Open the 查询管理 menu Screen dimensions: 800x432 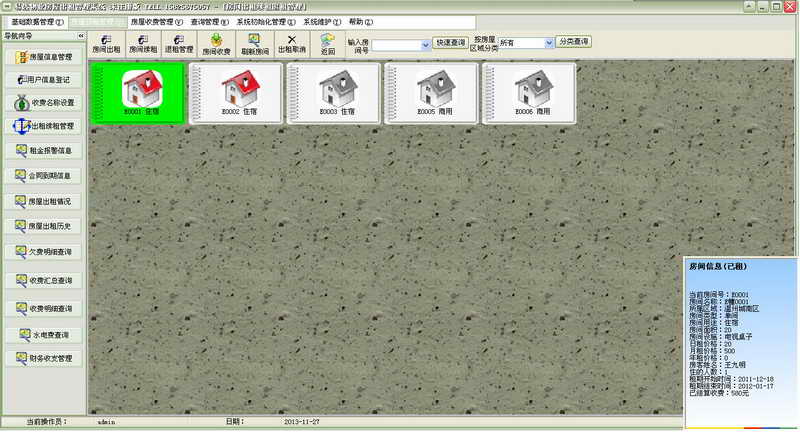coord(210,21)
